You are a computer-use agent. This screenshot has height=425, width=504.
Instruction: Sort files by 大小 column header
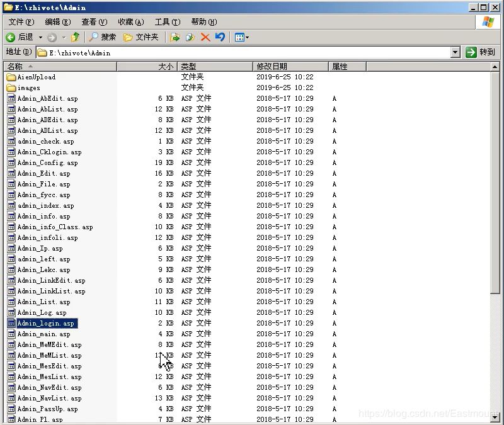[165, 66]
